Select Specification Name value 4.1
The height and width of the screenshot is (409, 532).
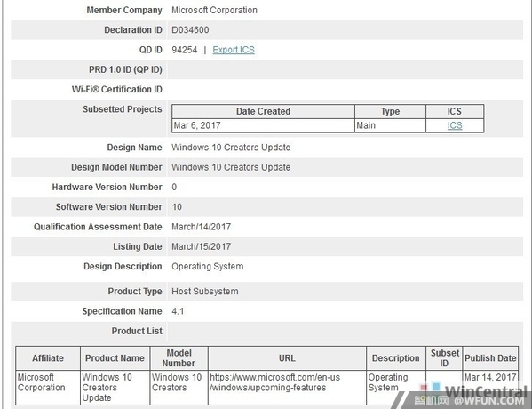pos(178,311)
